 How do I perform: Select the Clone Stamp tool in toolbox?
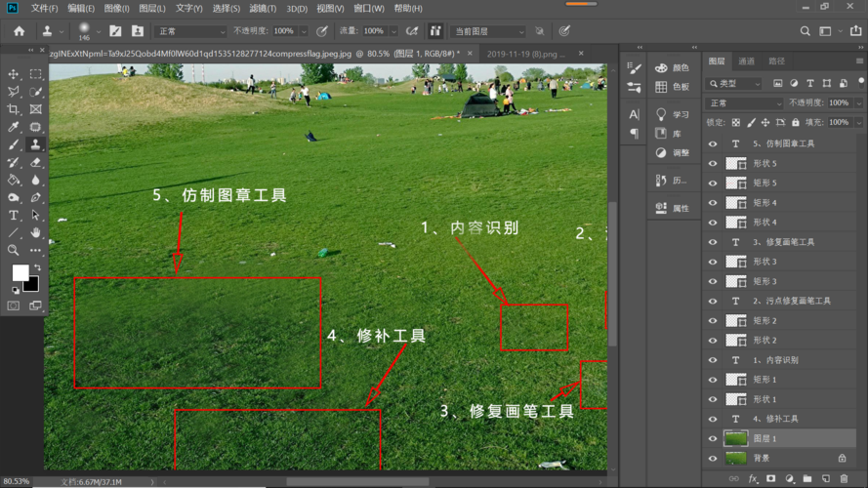(35, 143)
